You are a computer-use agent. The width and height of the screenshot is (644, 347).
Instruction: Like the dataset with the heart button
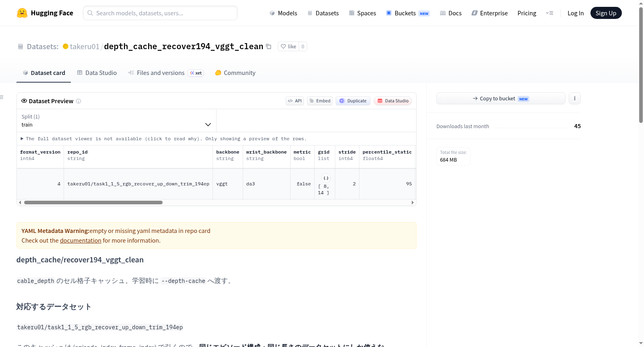coord(289,46)
